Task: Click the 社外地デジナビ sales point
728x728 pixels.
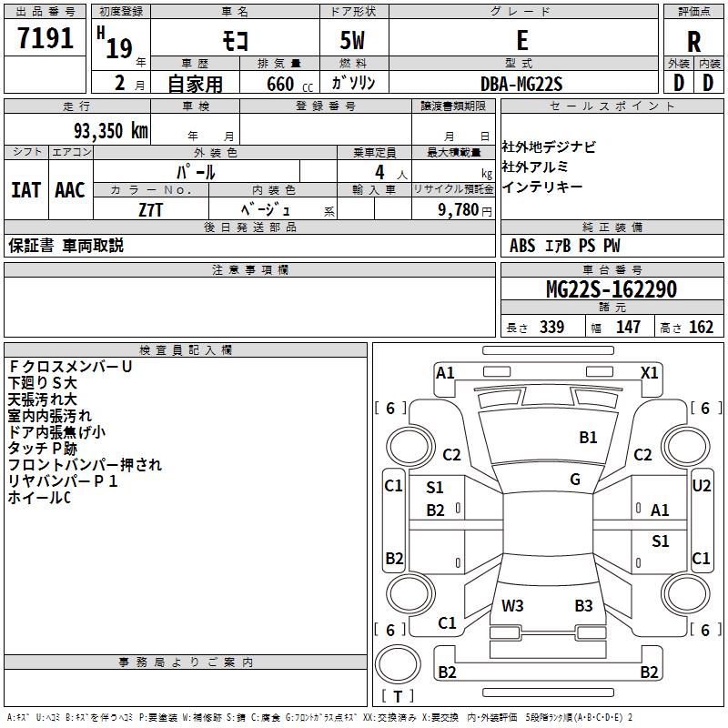Action: pyautogui.click(x=549, y=147)
